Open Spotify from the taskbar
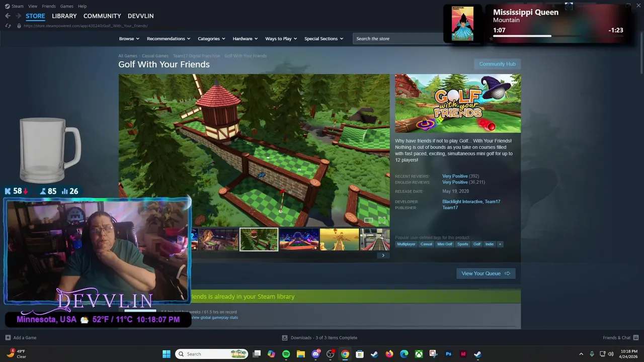 pos(286,354)
